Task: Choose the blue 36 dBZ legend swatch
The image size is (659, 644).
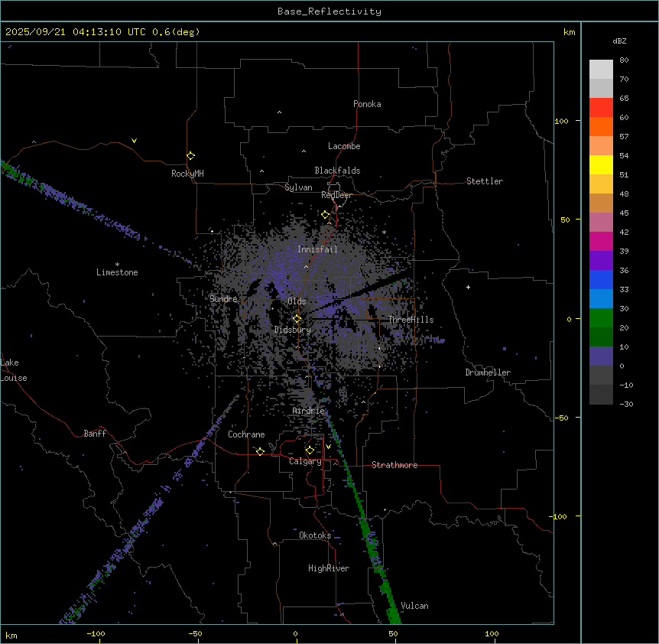Action: click(x=601, y=279)
